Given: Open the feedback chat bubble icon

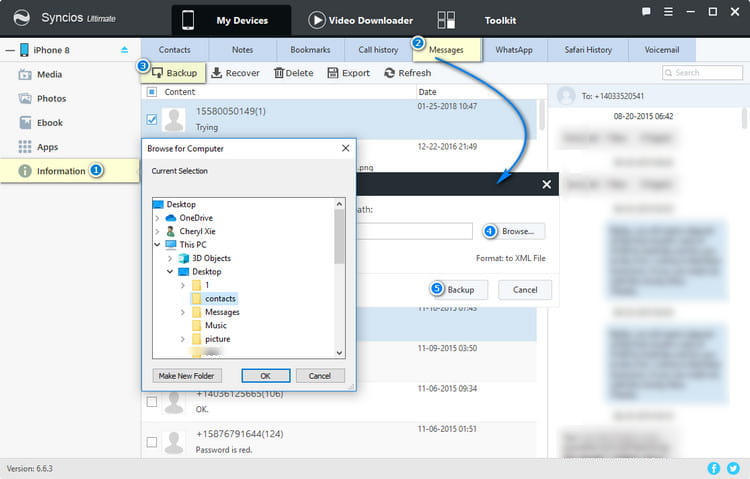Looking at the screenshot, I should tap(646, 11).
